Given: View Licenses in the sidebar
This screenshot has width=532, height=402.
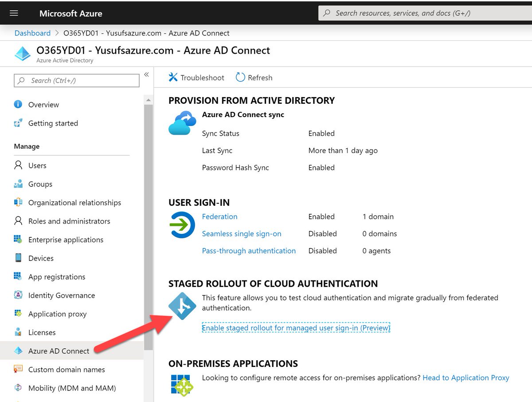Looking at the screenshot, I should (42, 332).
